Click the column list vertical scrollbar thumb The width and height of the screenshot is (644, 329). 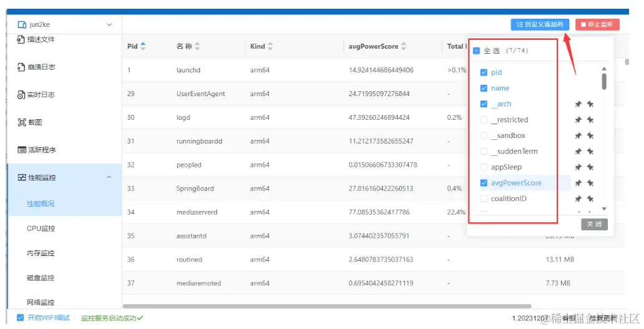[x=603, y=81]
